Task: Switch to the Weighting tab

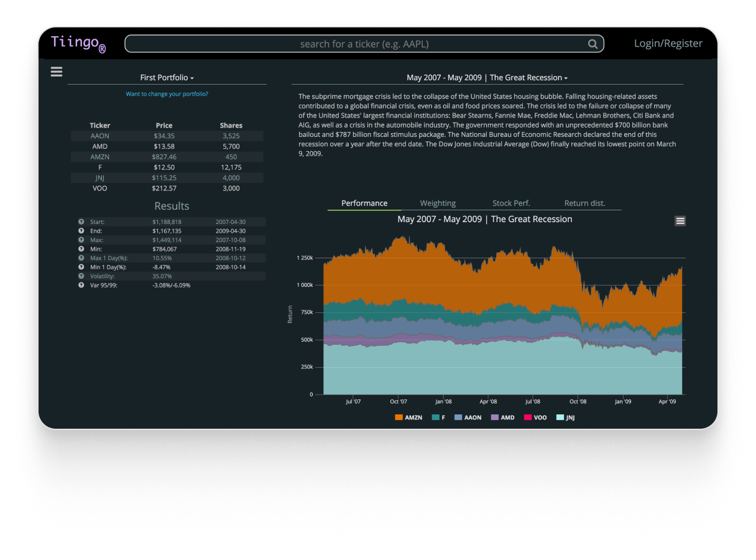Action: point(438,203)
